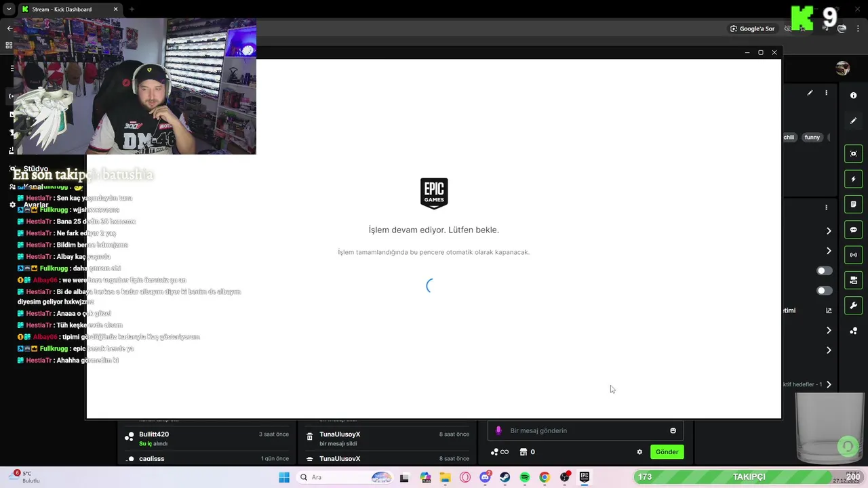Open the green headset support bubble
Image resolution: width=868 pixels, height=488 pixels.
(x=847, y=446)
